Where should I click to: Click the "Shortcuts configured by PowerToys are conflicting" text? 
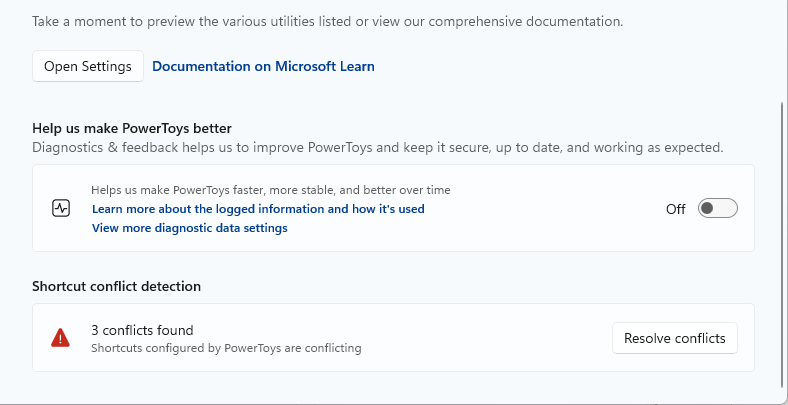point(226,349)
